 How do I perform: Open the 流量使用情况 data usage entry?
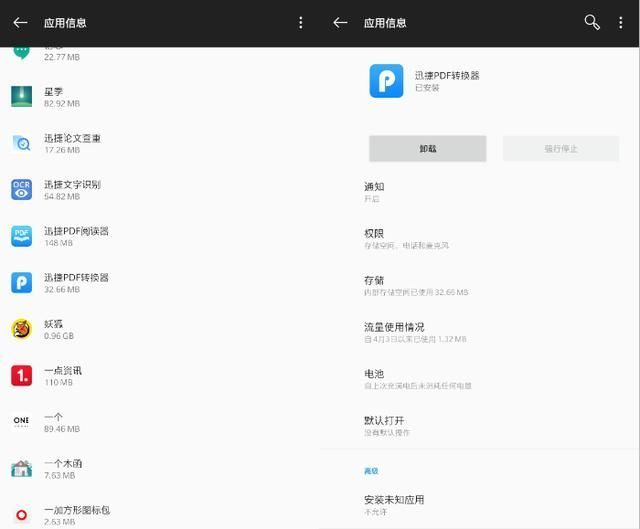click(480, 333)
